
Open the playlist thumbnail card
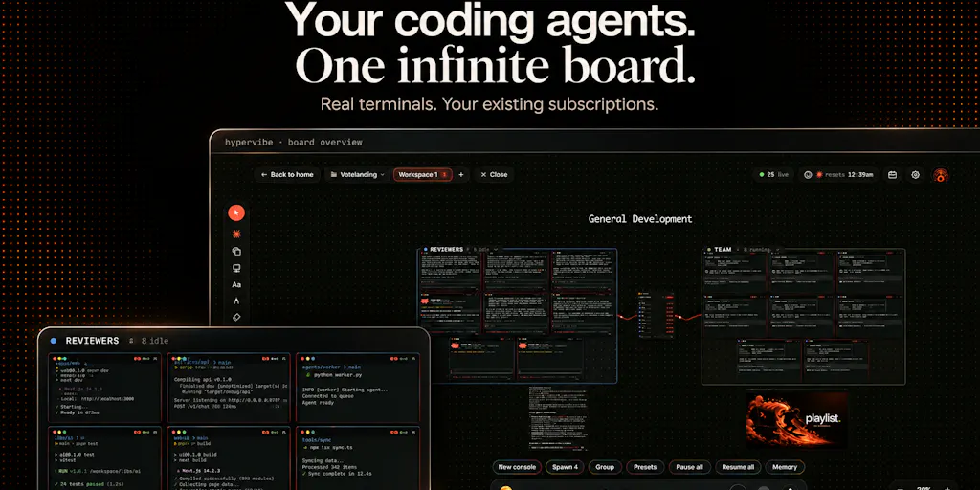point(797,419)
